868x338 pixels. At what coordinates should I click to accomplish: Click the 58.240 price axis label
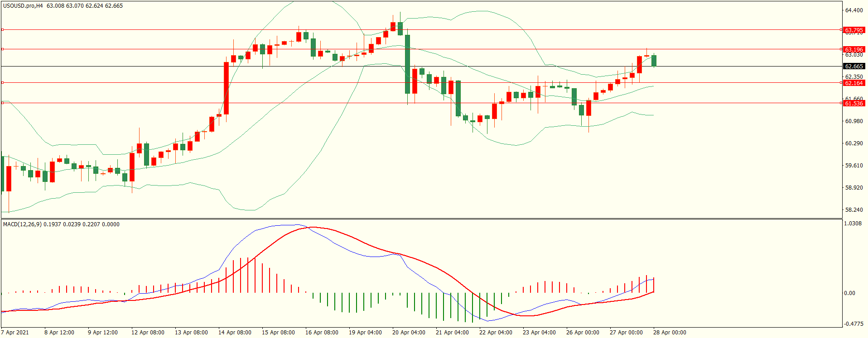click(854, 210)
